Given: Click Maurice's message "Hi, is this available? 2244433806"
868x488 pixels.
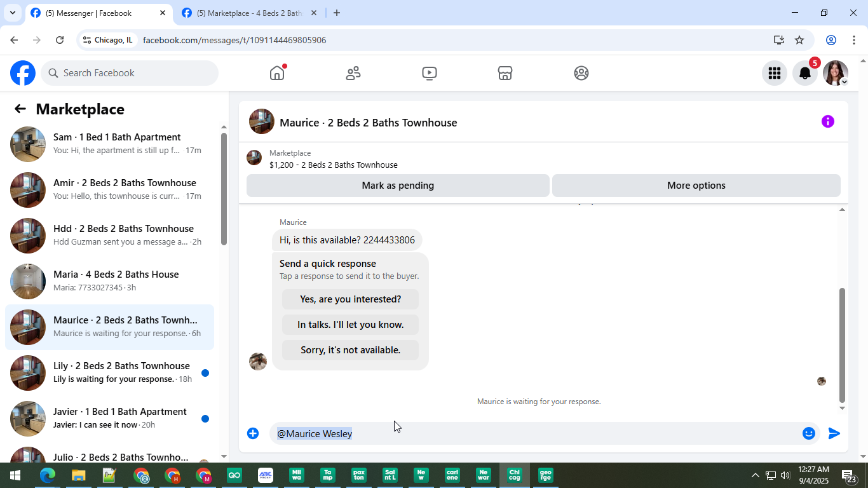Looking at the screenshot, I should click(347, 240).
